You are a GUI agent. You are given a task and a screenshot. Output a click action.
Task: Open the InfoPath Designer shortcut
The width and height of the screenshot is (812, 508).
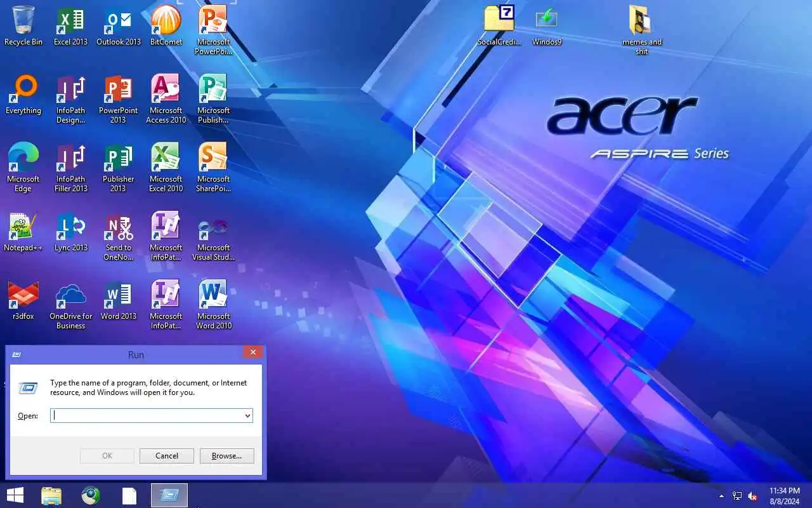(70, 98)
